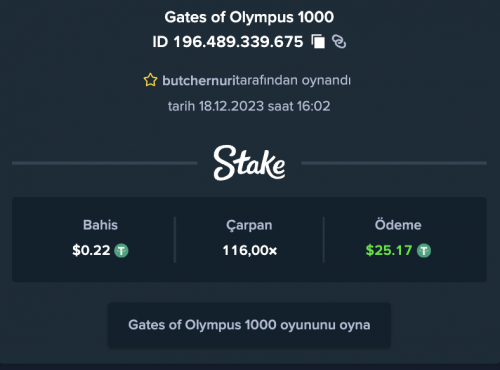Click the Ödeme label
Screen dimensions: 500x370
click(398, 224)
